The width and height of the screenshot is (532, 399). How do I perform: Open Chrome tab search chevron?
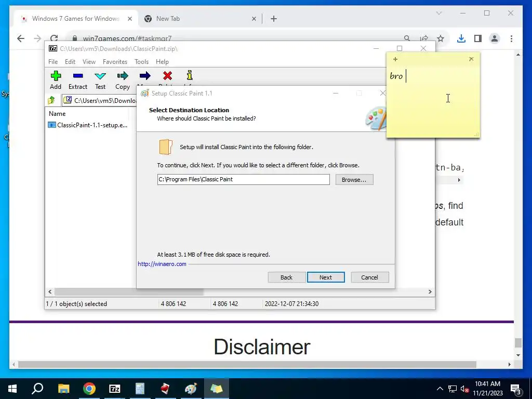click(x=439, y=13)
